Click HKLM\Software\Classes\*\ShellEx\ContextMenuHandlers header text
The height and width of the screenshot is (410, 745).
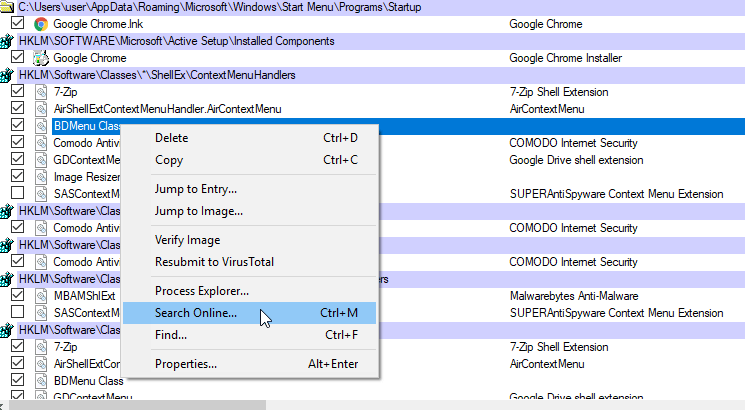click(x=157, y=75)
